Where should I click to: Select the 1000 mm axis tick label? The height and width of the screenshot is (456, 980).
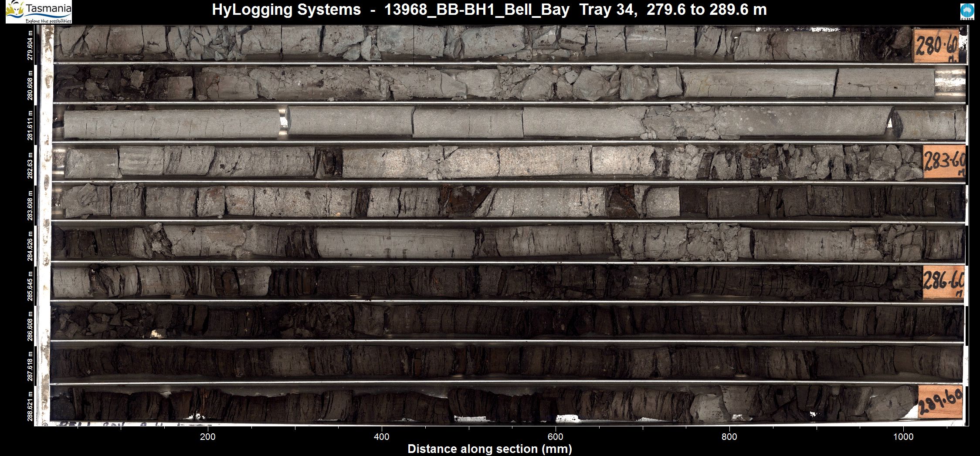click(903, 437)
